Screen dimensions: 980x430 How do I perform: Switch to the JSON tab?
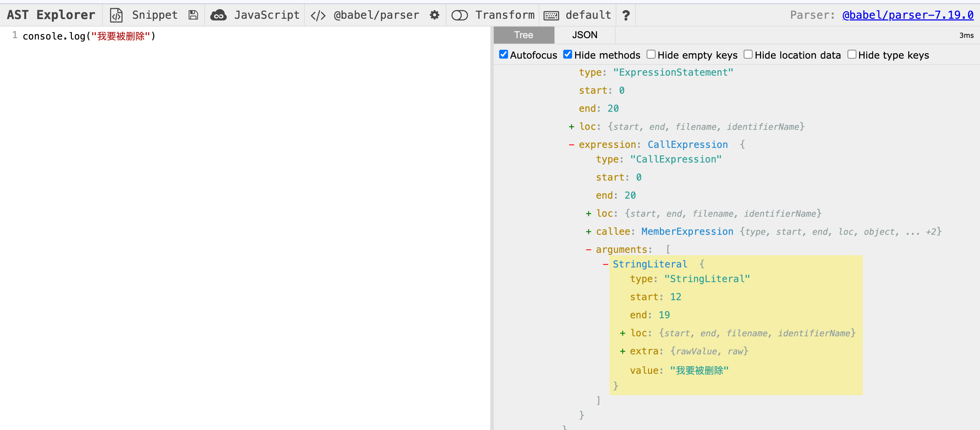pos(584,35)
